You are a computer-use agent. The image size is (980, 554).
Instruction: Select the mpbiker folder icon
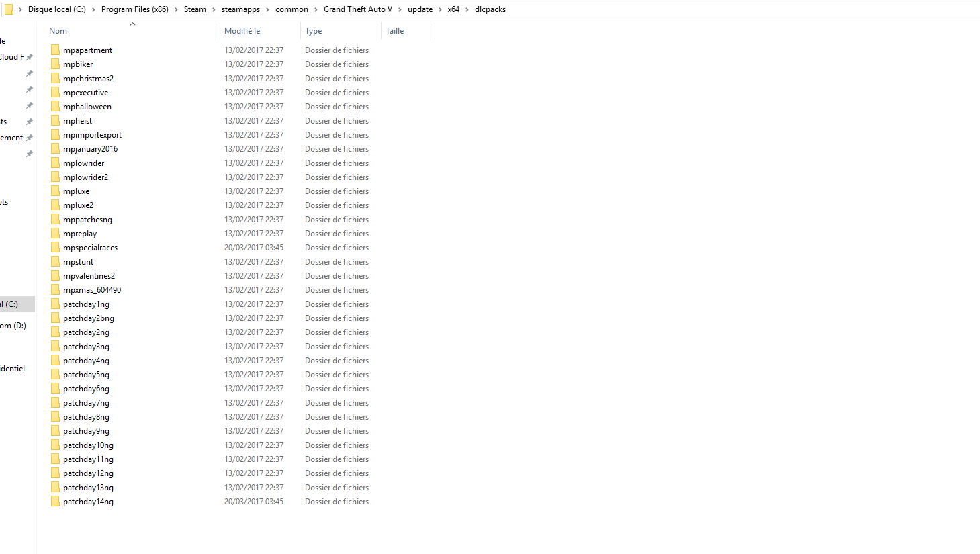[x=55, y=64]
